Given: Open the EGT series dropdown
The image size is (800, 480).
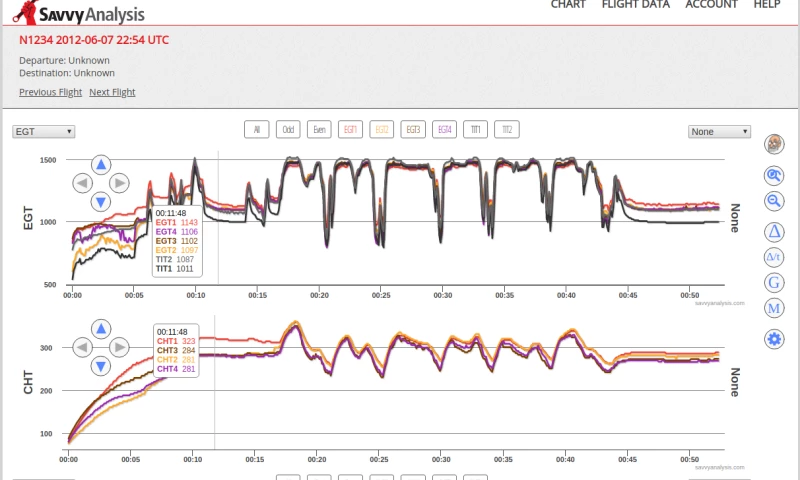Looking at the screenshot, I should coord(43,131).
